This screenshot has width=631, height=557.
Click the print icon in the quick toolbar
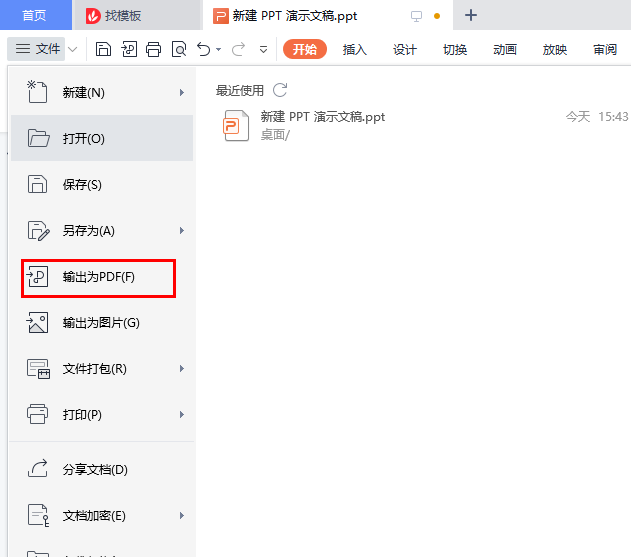point(153,50)
